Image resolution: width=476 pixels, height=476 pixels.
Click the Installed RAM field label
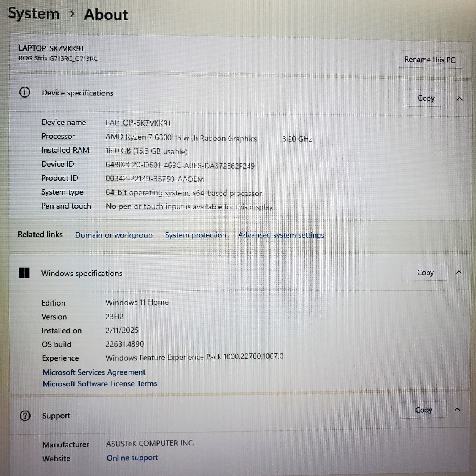point(65,150)
